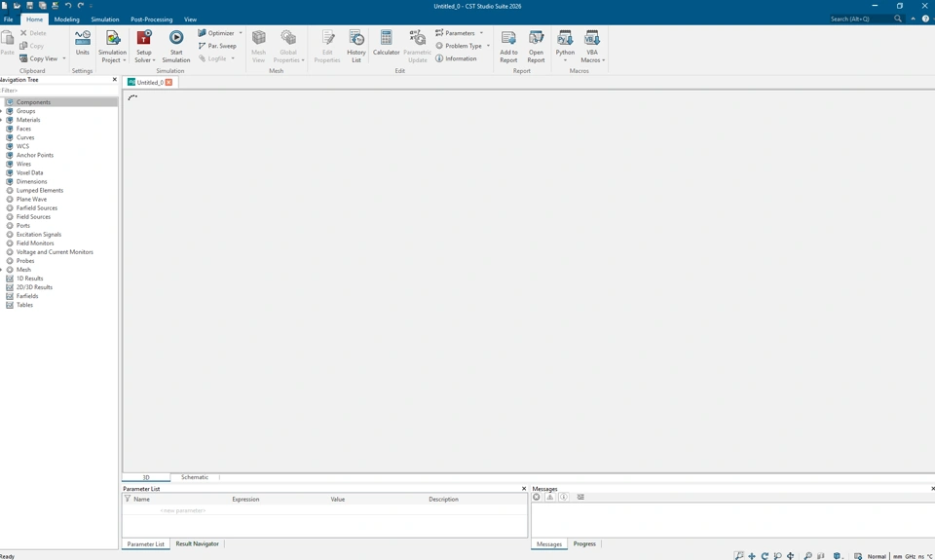The width and height of the screenshot is (935, 560).
Task: Click the Messages panel list options icon
Action: pos(580,497)
